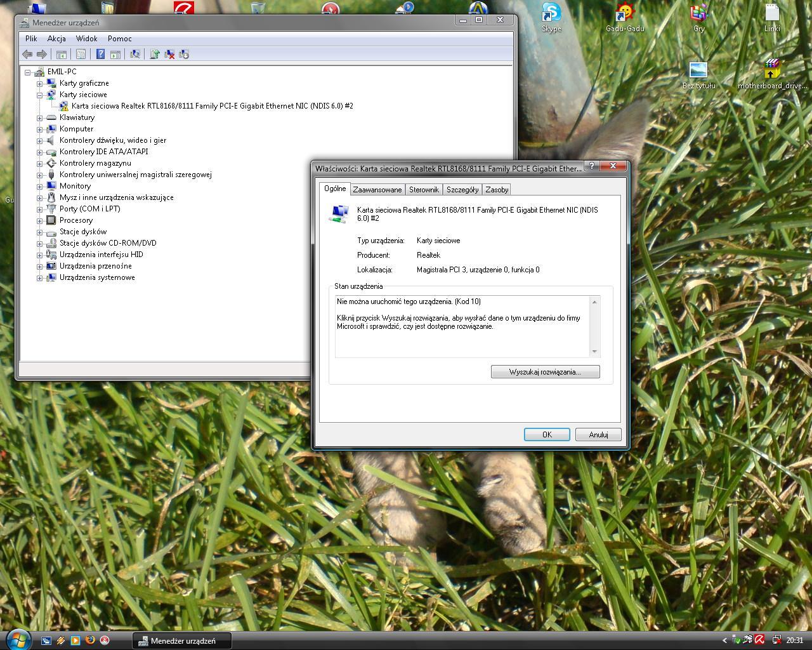Image resolution: width=812 pixels, height=650 pixels.
Task: Expand Kontrolery IDE ATA/ATAPI category
Action: pyautogui.click(x=39, y=152)
